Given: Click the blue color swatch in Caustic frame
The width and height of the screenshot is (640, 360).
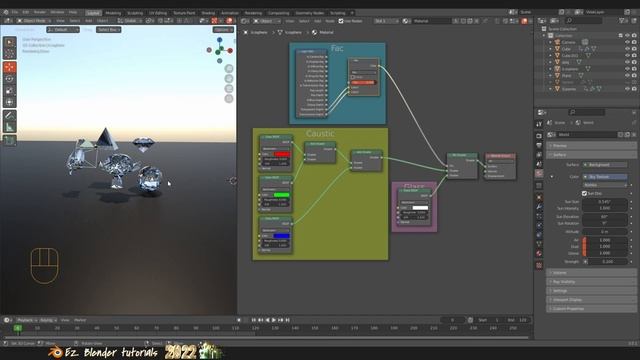Looking at the screenshot, I should point(282,236).
